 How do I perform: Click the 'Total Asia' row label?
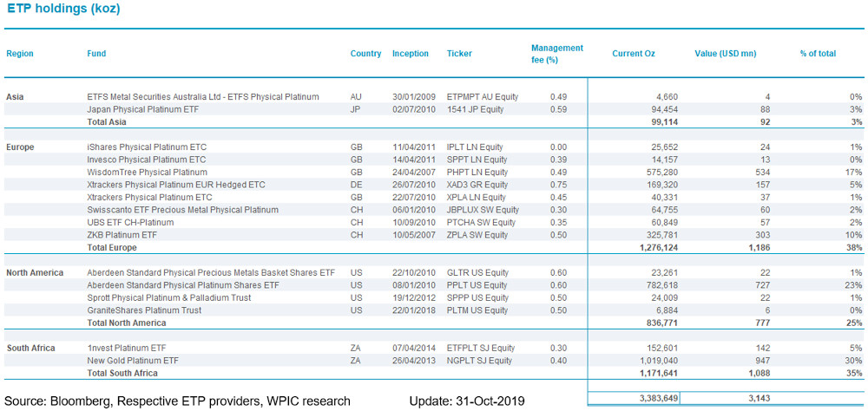click(107, 121)
